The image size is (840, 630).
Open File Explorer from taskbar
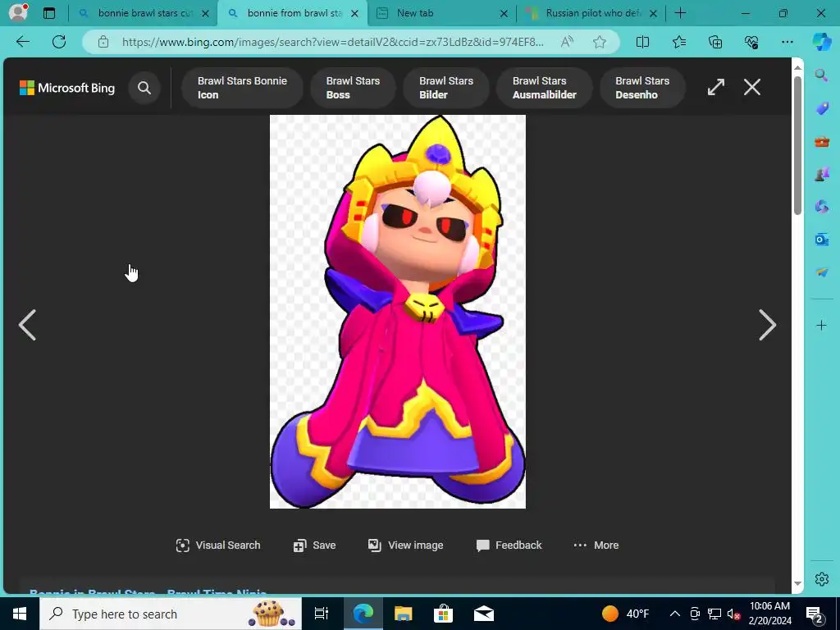[403, 614]
